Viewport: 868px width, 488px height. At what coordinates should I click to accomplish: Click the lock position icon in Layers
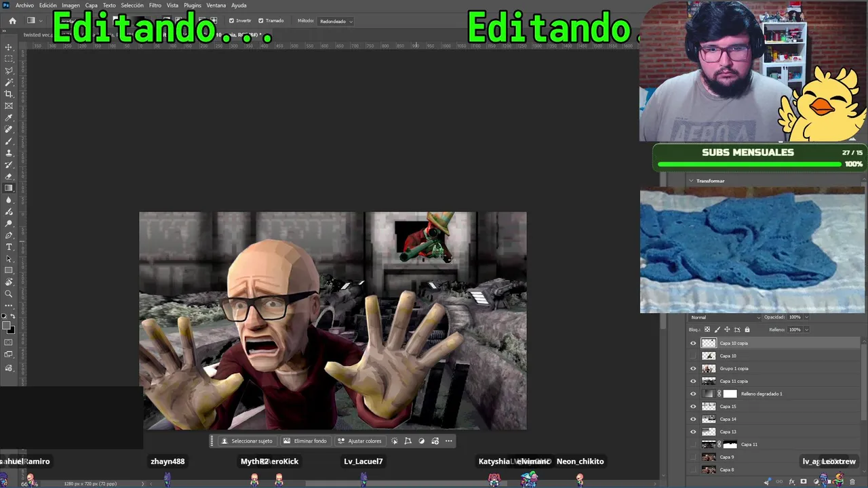(x=727, y=330)
